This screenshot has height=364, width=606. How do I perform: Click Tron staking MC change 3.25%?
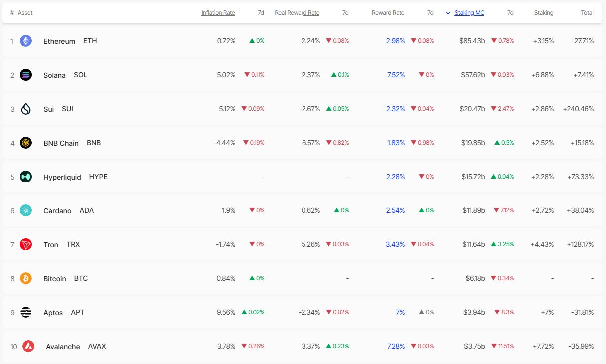tap(503, 244)
